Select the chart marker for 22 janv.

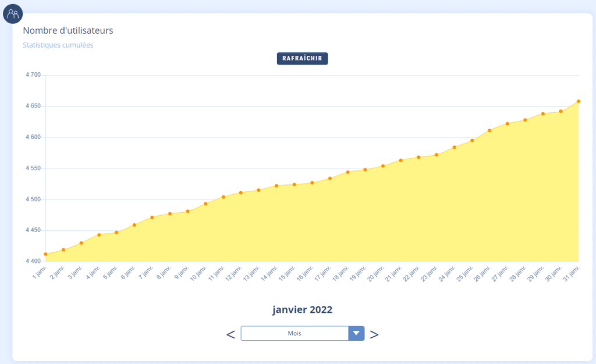(418, 157)
